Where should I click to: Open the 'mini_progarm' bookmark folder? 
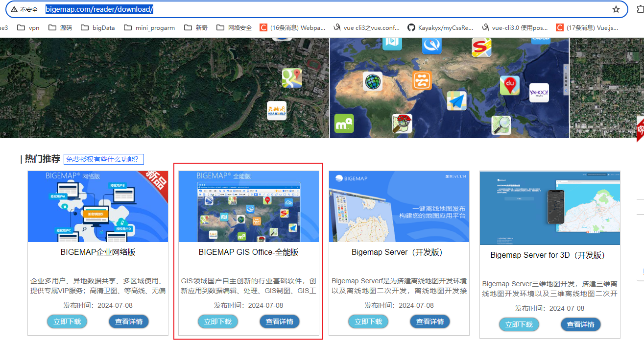[x=149, y=28]
